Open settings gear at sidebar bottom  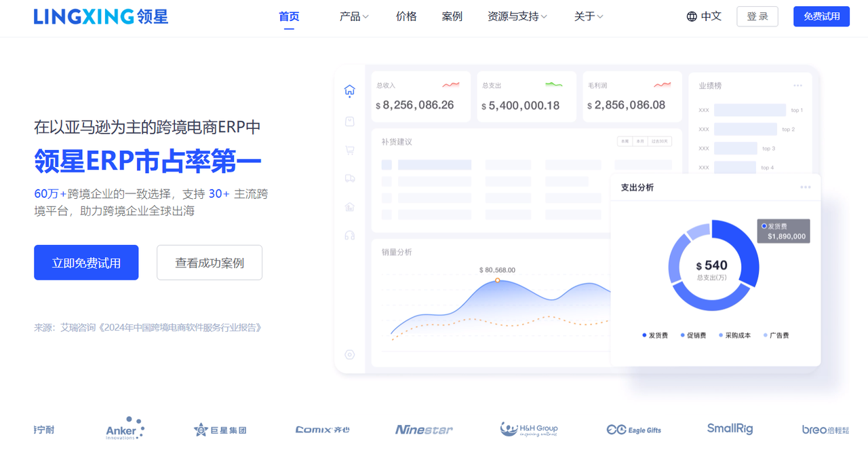(350, 354)
